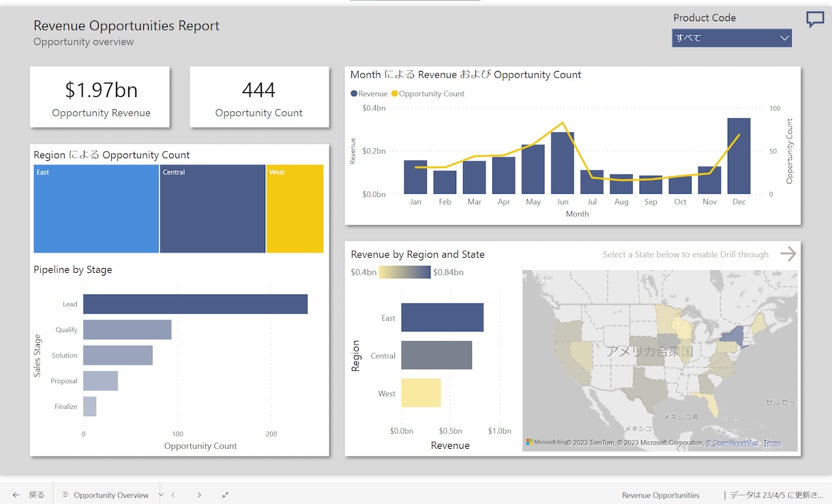
Task: Select the East treemap tile
Action: click(96, 209)
